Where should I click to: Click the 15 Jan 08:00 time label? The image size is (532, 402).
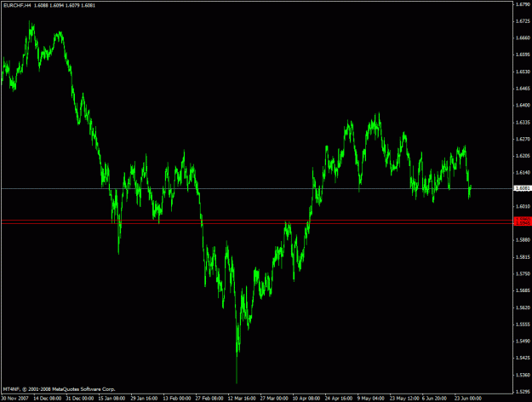(x=112, y=399)
